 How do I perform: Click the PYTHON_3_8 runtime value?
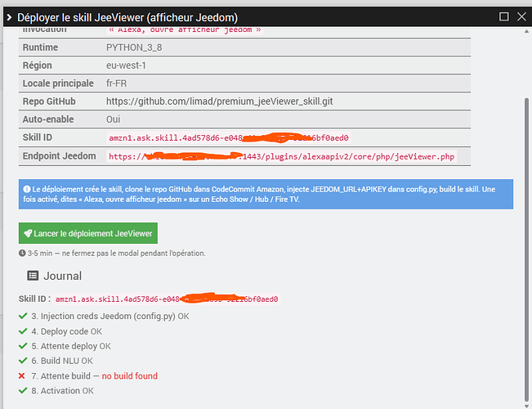tap(134, 47)
